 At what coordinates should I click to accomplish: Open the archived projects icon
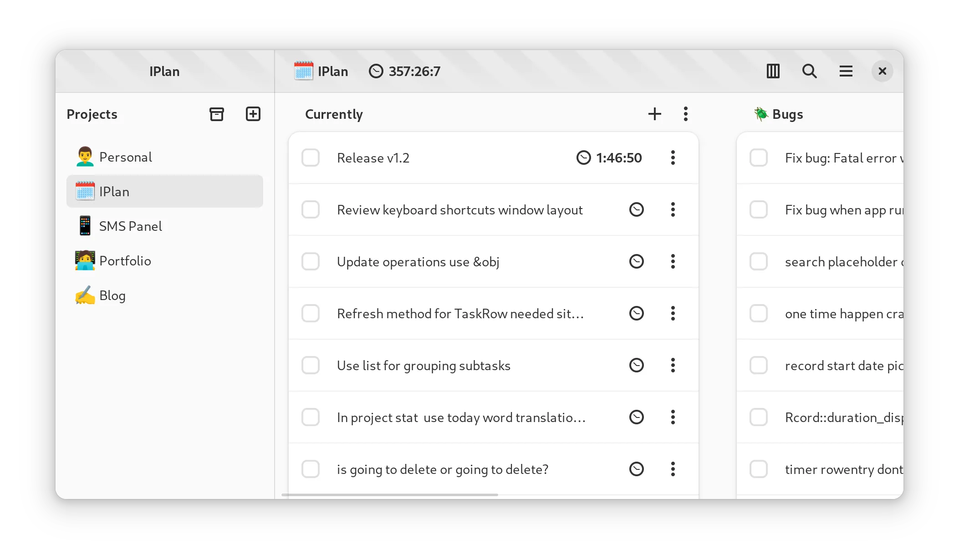point(217,114)
